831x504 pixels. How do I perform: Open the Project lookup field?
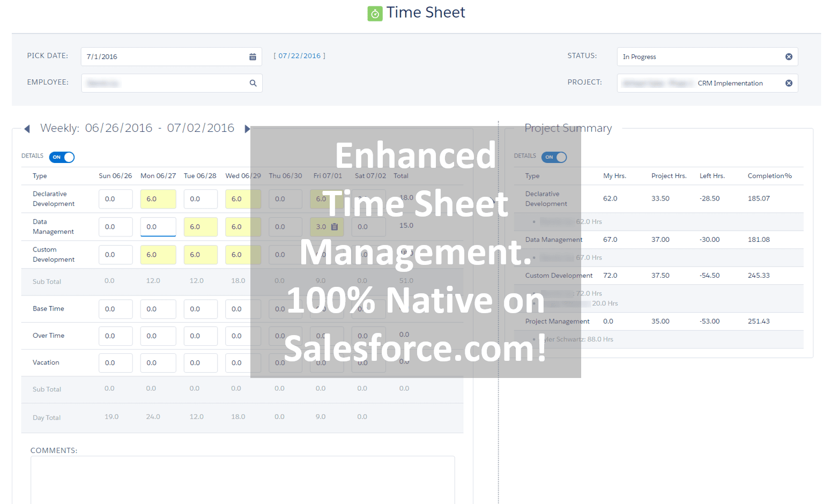707,83
